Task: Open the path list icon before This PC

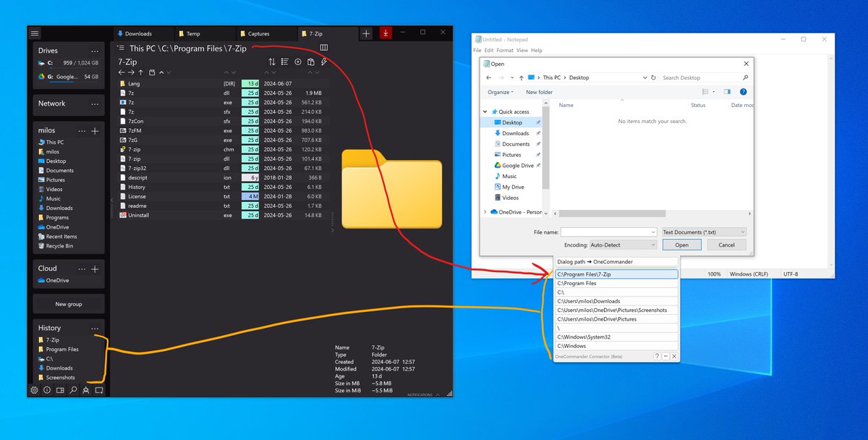Action: [121, 48]
